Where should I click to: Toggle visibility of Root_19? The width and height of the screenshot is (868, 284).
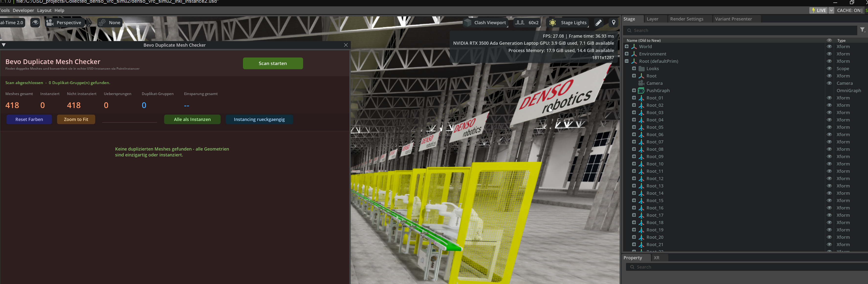(829, 230)
